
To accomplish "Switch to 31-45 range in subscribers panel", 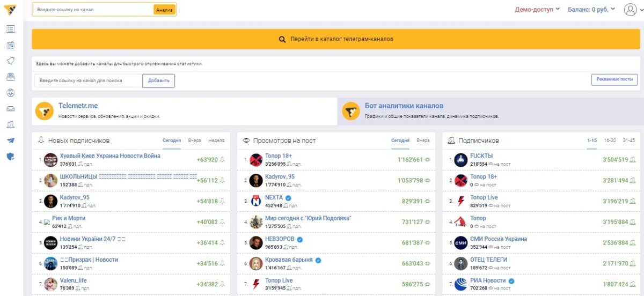I will (628, 140).
